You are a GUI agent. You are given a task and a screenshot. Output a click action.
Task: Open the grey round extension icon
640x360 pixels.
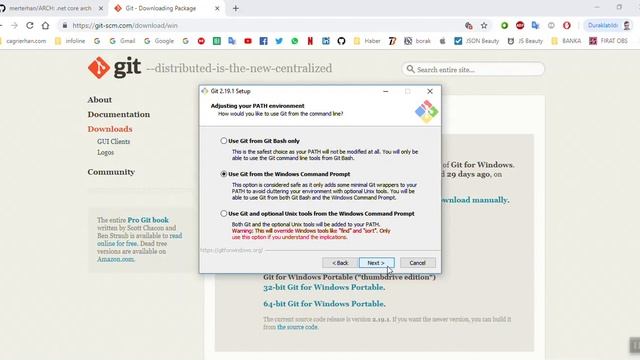point(551,25)
